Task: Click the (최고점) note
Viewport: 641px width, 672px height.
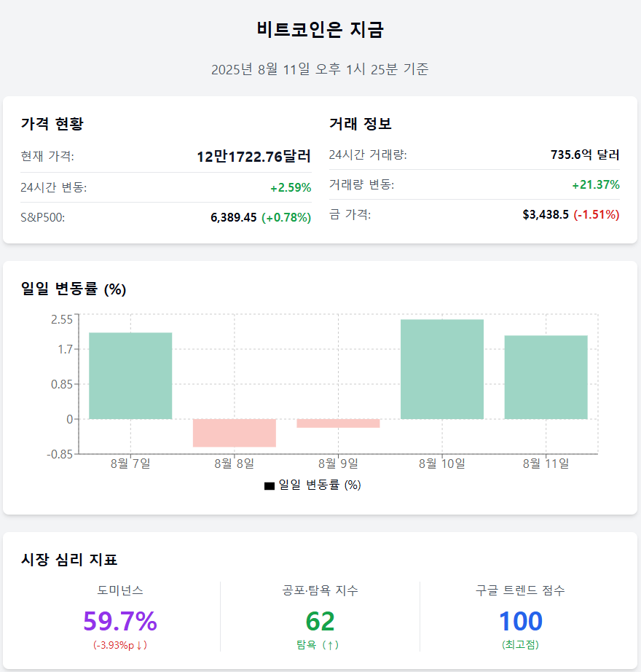Action: tap(520, 645)
